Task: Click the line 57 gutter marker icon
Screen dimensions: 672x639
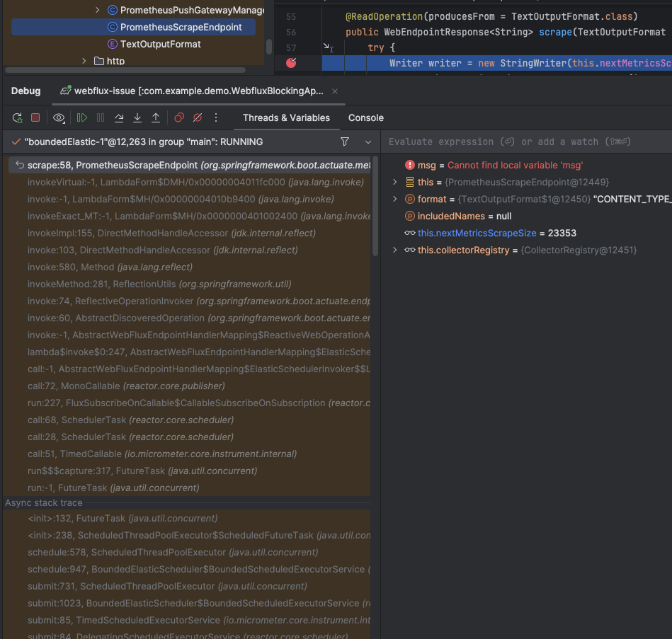Action: (329, 47)
